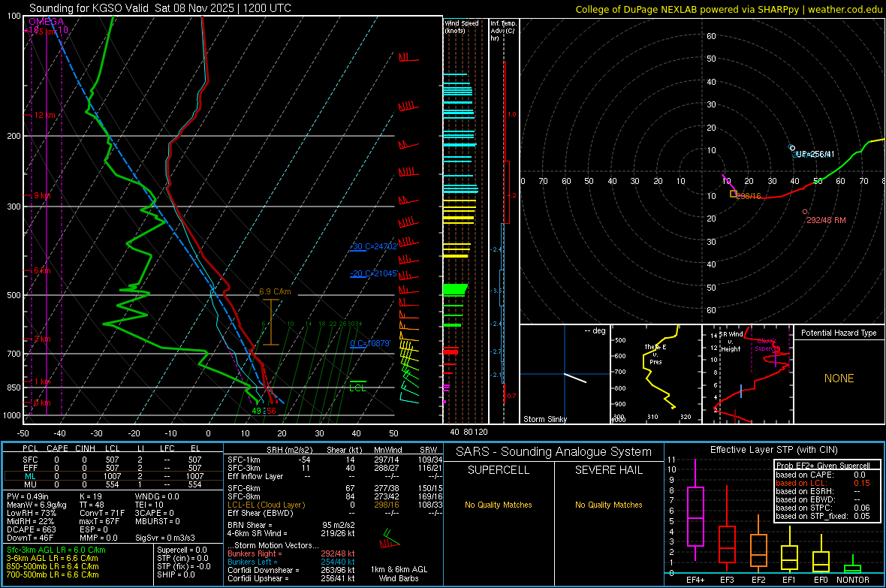Click the '1km & 6km AGL Wind Barbs' caption
This screenshot has width=886, height=588.
point(399,574)
